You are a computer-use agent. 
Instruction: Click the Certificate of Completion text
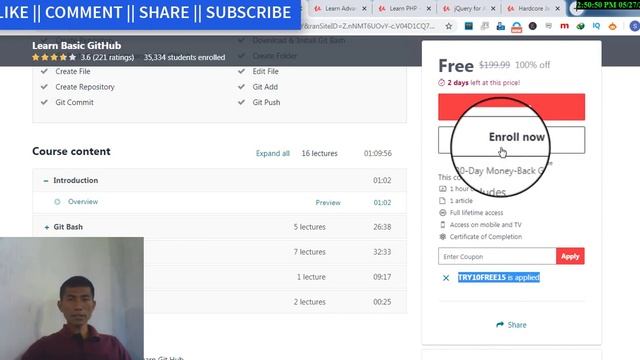(486, 237)
